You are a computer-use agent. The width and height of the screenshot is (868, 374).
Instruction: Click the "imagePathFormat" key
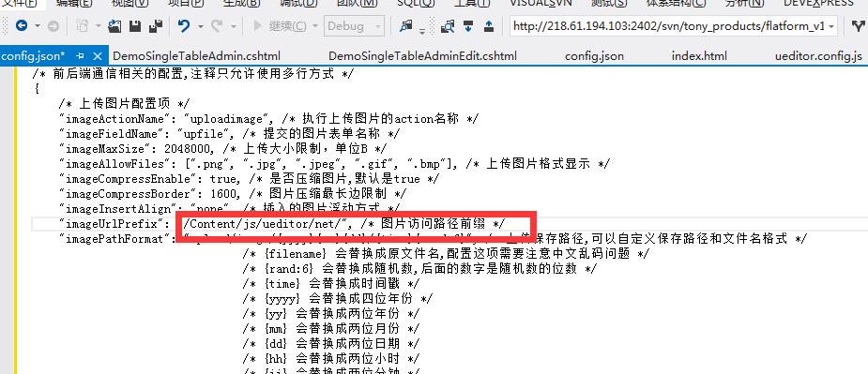[114, 239]
